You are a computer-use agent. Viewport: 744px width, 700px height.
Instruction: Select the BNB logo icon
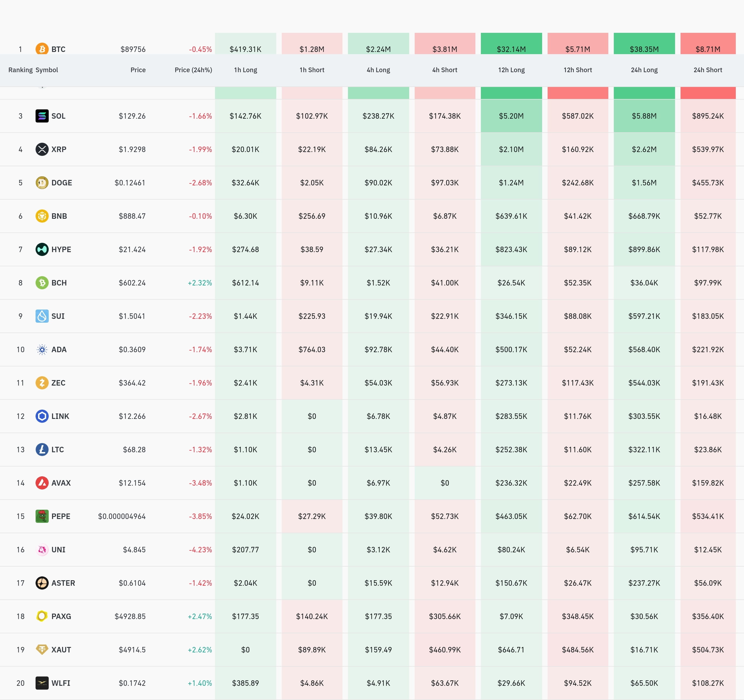pos(42,216)
